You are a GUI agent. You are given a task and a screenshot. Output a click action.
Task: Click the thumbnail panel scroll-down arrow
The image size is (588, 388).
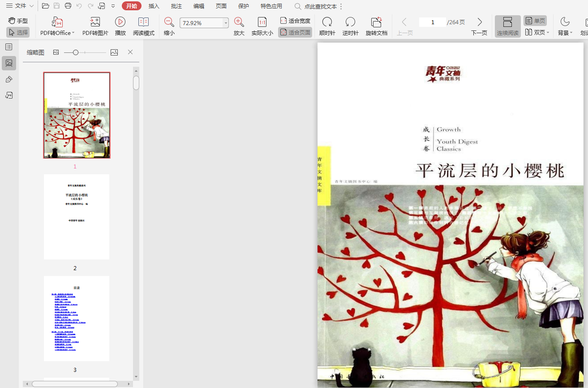[136, 377]
